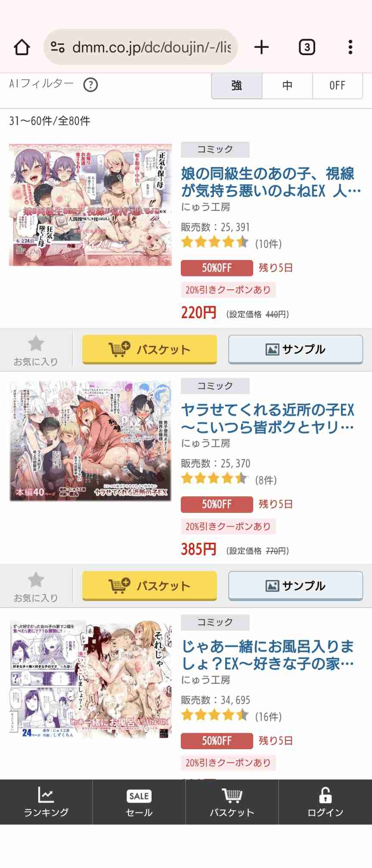Screen dimensions: 372x868
Task: Click the dmm.co.jp URL address field
Action: [140, 47]
